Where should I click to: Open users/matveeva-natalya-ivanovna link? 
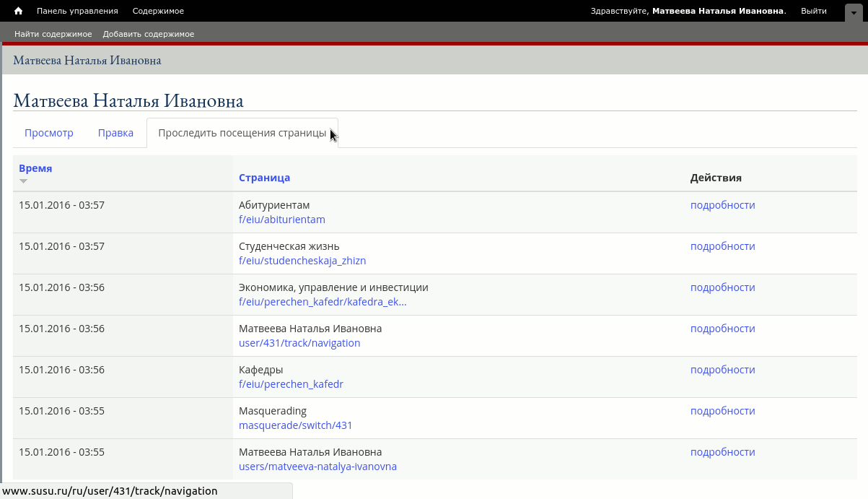317,467
